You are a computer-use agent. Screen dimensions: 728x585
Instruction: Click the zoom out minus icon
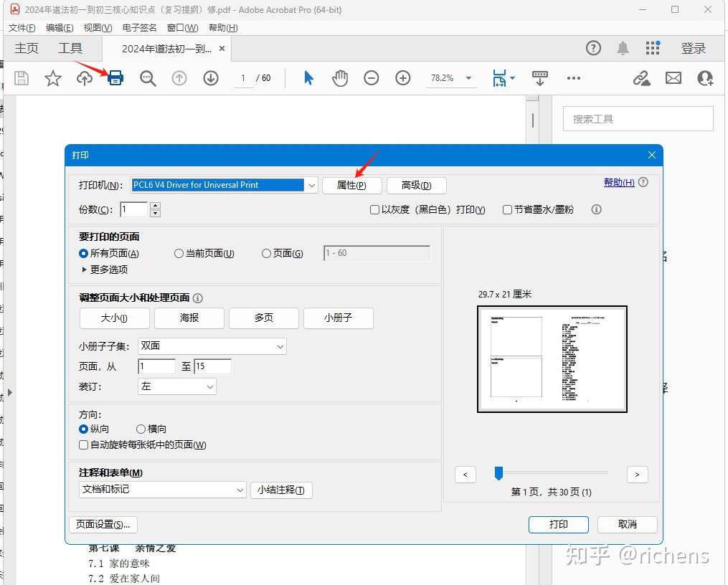[372, 78]
